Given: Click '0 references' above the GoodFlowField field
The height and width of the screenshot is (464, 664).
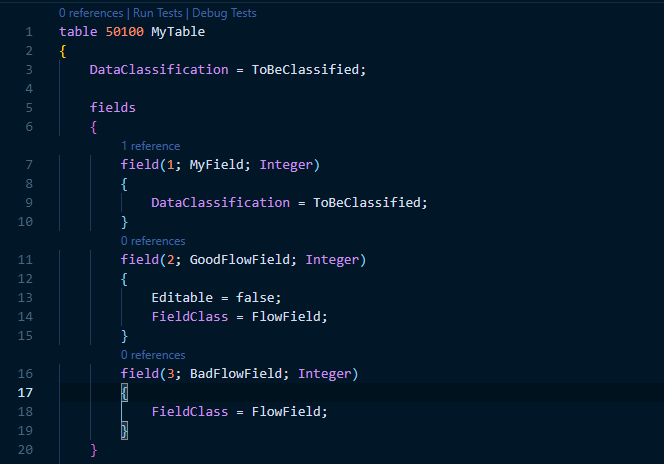Looking at the screenshot, I should point(153,241).
